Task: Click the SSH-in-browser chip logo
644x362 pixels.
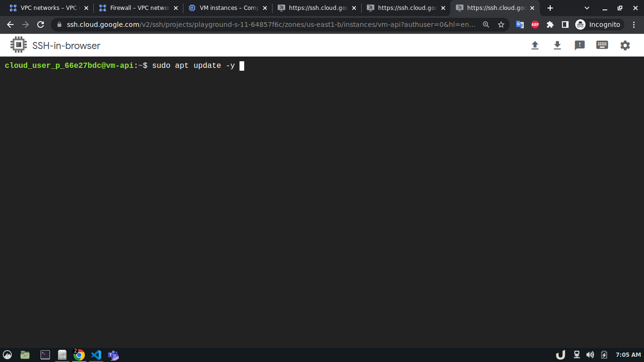Action: click(x=18, y=45)
